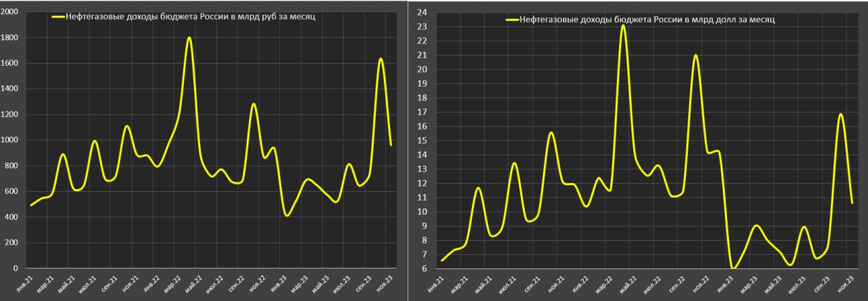Click the 0 label on the left chart's vertical axis
Screen dimensions: 868x301
pos(17,268)
